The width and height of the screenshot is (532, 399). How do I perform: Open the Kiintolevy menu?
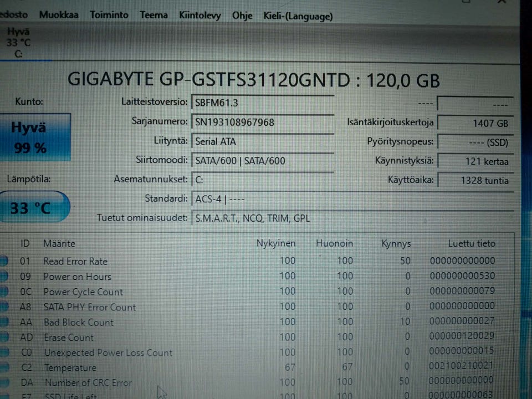click(200, 16)
